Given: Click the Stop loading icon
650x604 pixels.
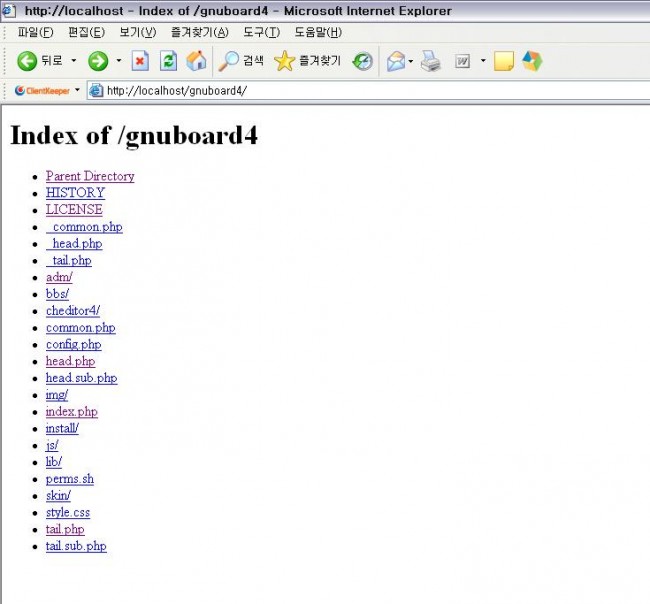Looking at the screenshot, I should 140,61.
